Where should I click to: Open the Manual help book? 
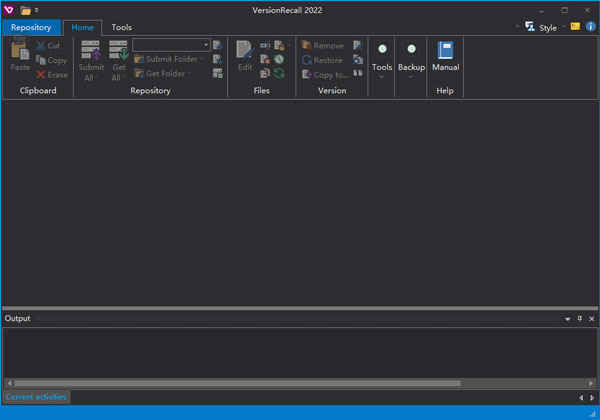pos(445,57)
